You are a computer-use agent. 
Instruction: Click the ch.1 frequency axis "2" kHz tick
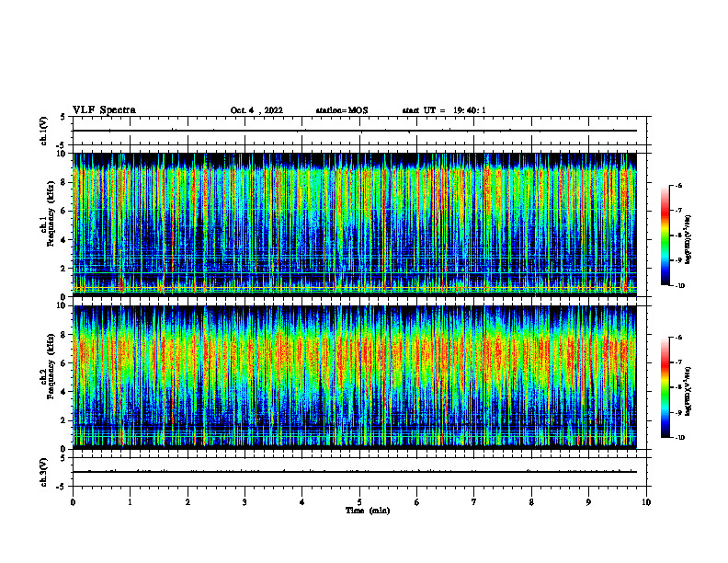click(63, 268)
